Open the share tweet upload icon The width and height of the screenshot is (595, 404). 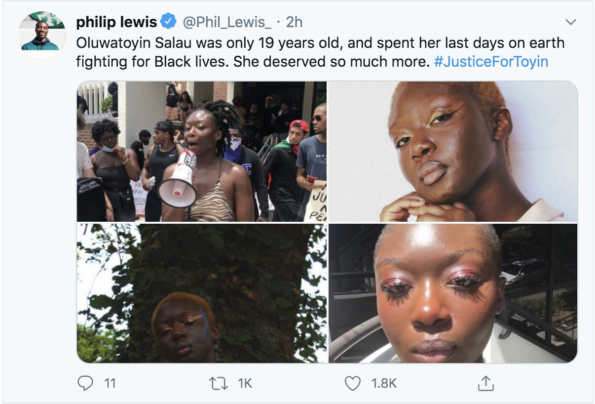tap(486, 383)
